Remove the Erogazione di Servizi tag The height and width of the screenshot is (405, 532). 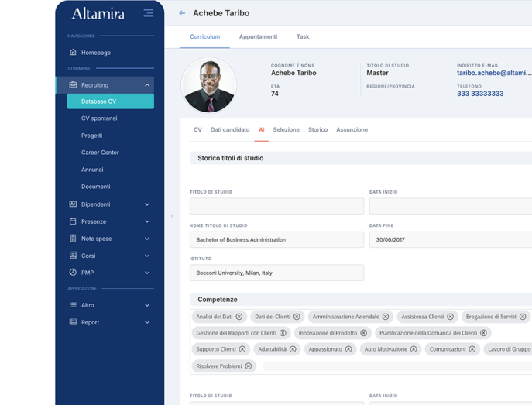click(523, 317)
